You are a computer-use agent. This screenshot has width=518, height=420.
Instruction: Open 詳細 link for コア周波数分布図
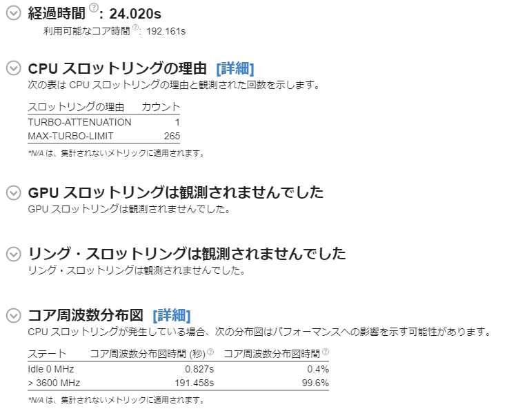(x=172, y=316)
